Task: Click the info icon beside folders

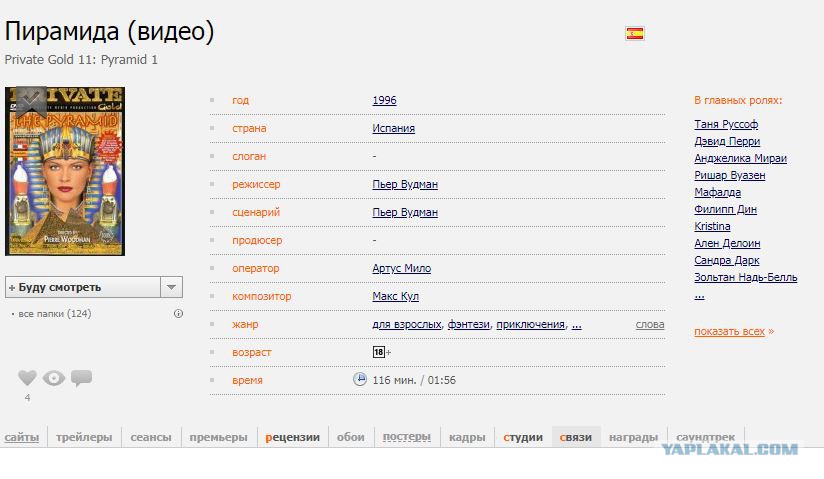Action: point(178,313)
